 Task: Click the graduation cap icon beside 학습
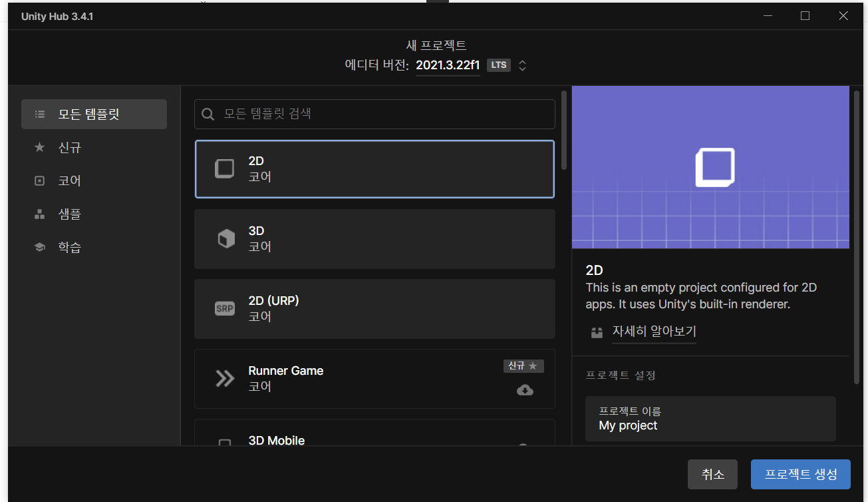[40, 247]
